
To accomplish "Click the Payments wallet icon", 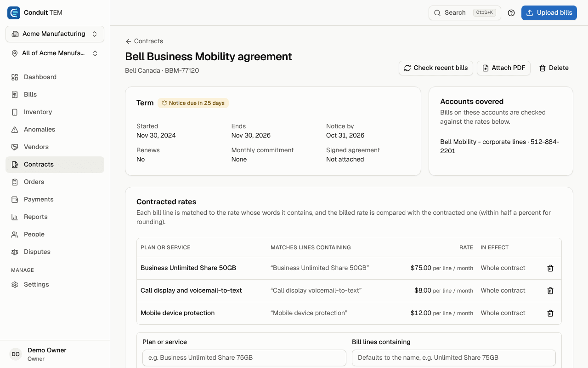I will [x=15, y=200].
